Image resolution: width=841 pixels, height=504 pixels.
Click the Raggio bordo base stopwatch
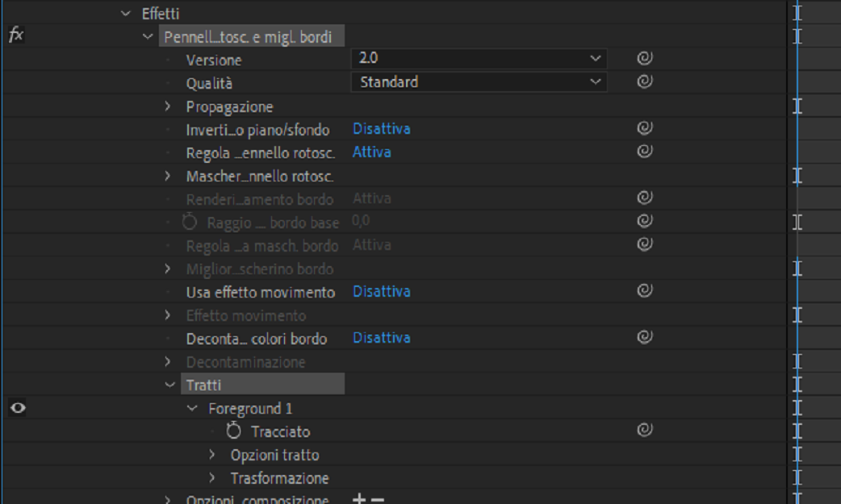point(190,223)
